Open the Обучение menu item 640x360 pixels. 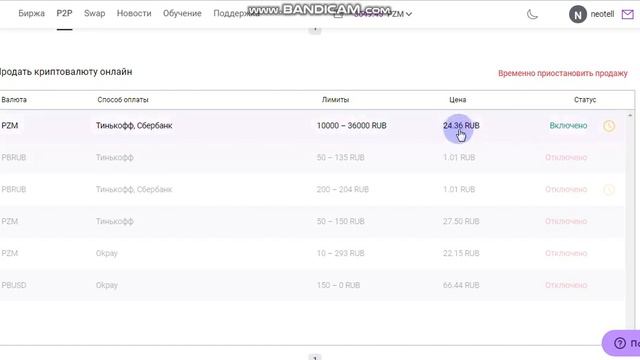182,13
